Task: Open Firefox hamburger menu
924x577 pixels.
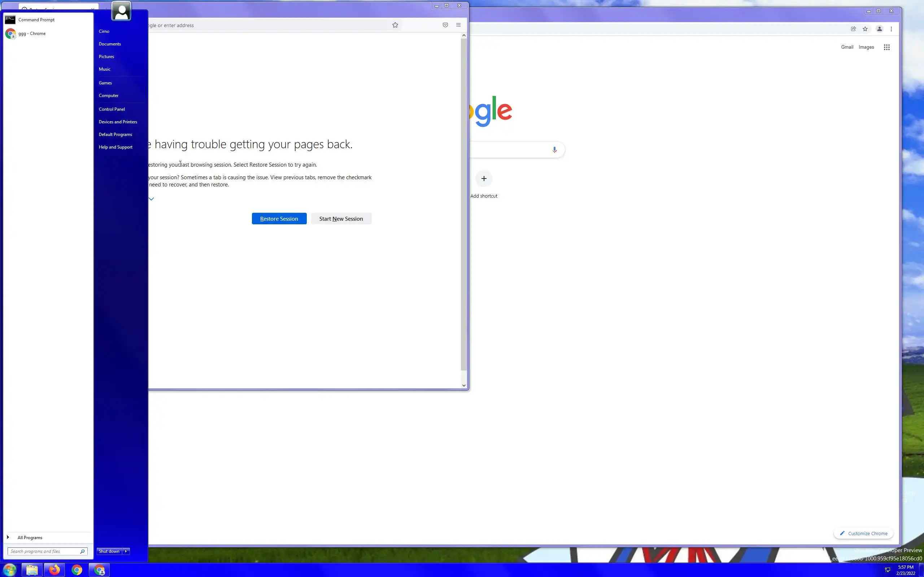Action: pyautogui.click(x=458, y=25)
